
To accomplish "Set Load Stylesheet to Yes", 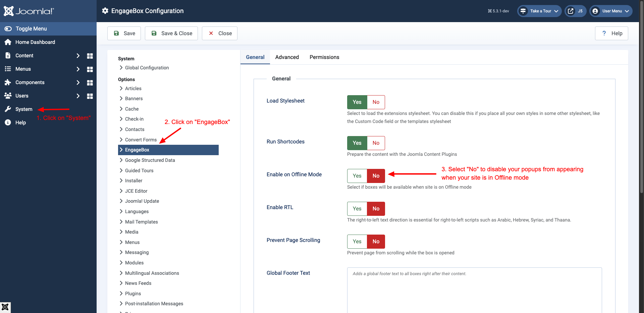I will tap(357, 102).
